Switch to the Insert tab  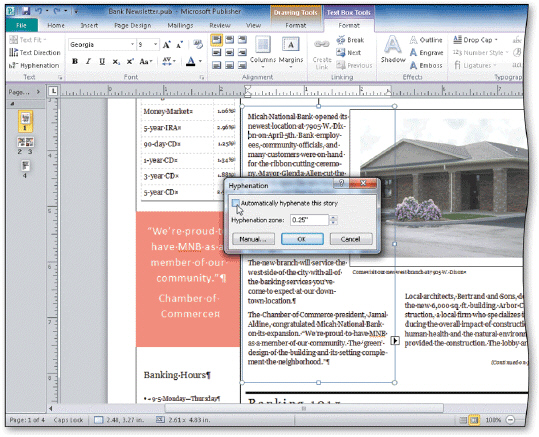point(89,25)
